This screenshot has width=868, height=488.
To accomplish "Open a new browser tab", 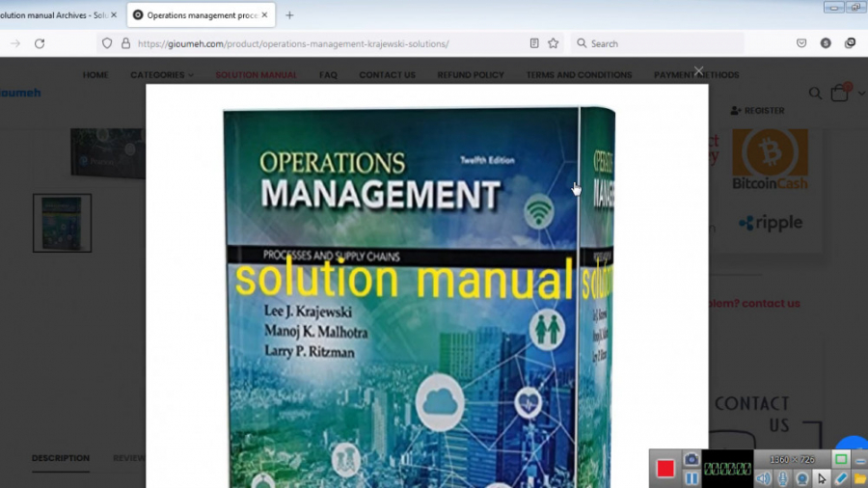I will [x=289, y=15].
